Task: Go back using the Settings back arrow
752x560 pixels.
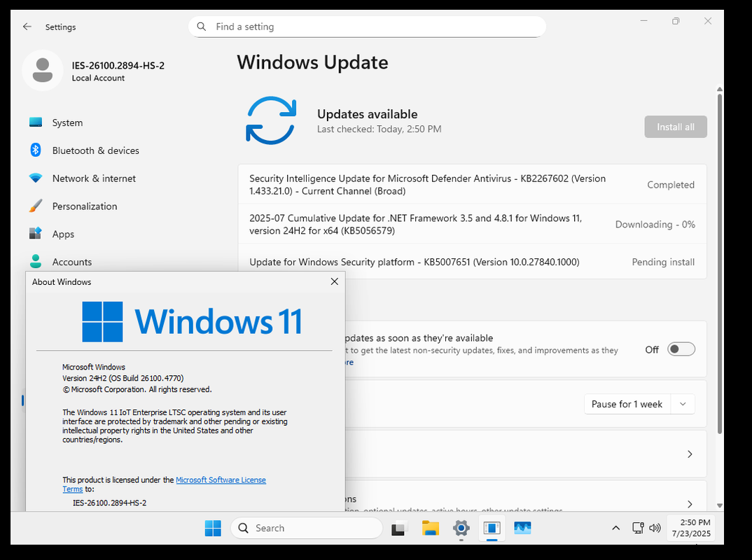Action: tap(27, 27)
